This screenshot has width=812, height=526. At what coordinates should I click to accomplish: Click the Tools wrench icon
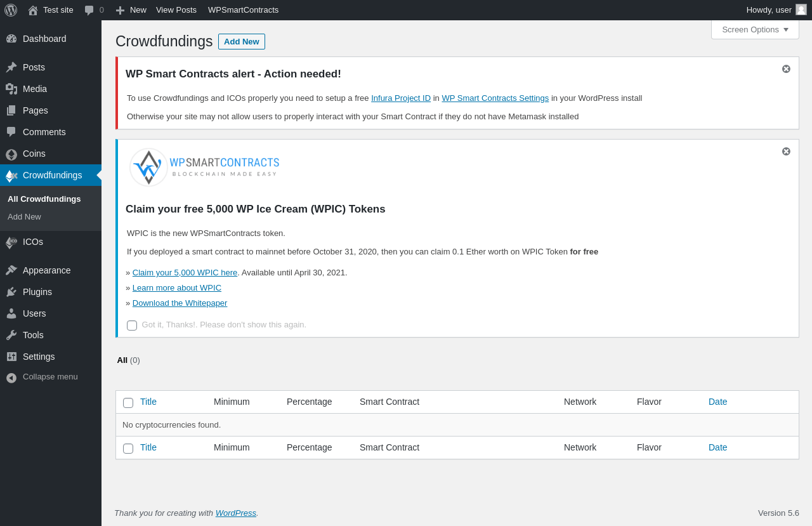(x=11, y=335)
